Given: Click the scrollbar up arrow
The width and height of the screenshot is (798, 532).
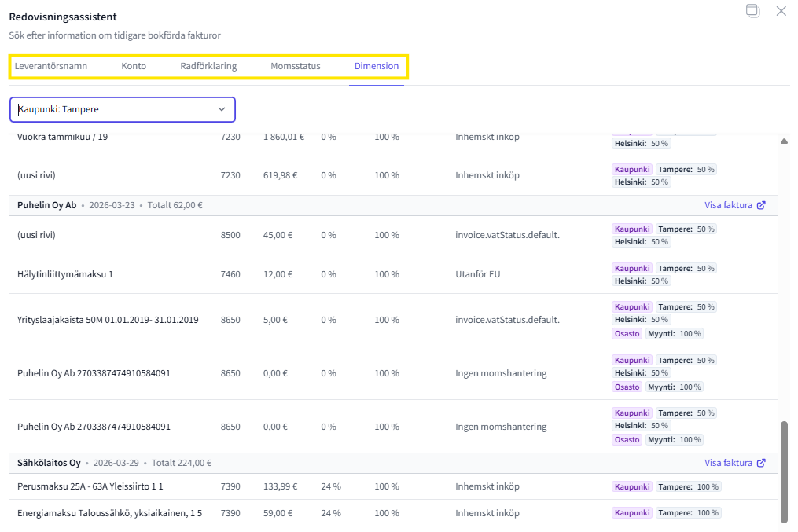Looking at the screenshot, I should pos(783,141).
